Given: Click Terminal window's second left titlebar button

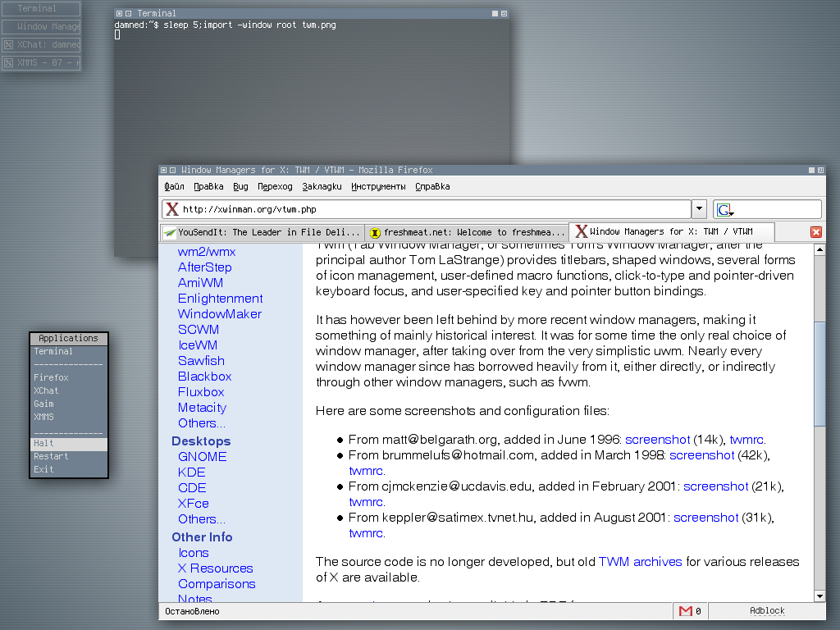Looking at the screenshot, I should [x=129, y=13].
